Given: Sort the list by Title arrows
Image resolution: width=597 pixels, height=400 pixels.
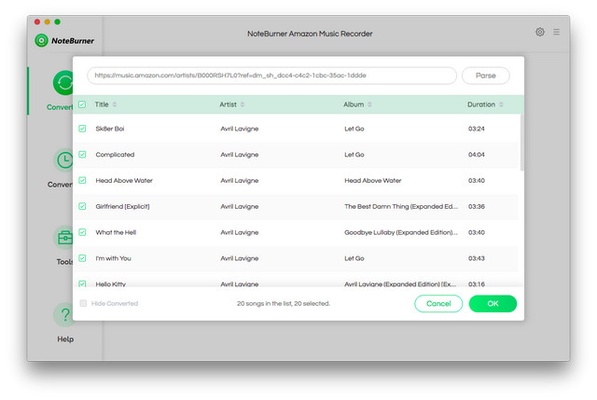Looking at the screenshot, I should point(115,104).
